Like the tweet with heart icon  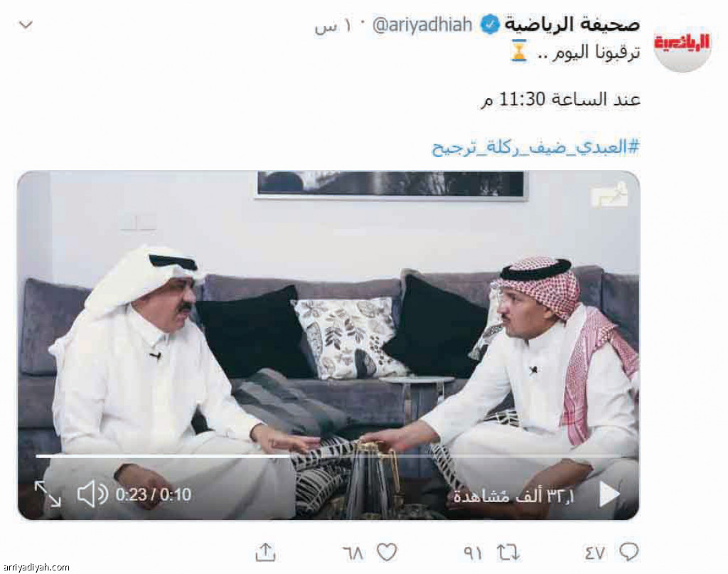coord(386,552)
